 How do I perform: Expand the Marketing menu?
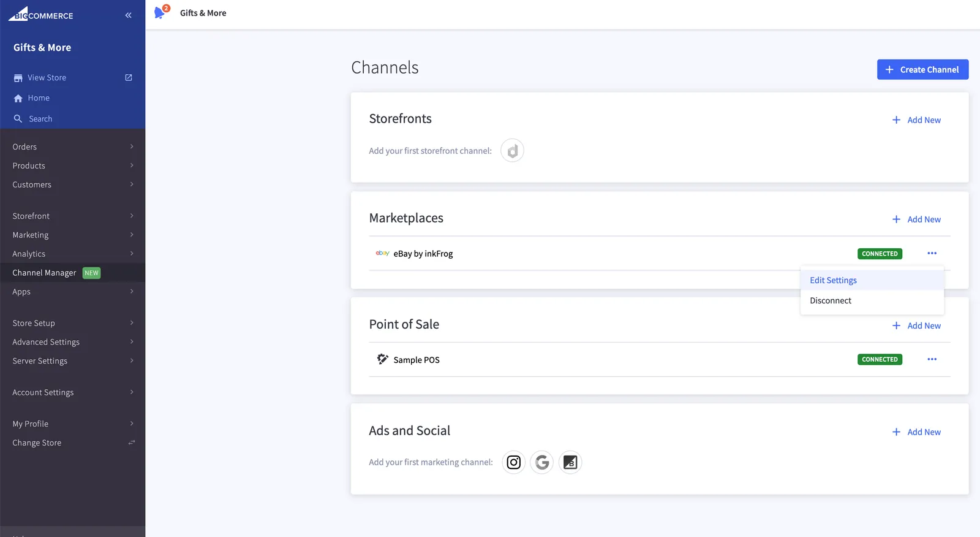pos(72,235)
